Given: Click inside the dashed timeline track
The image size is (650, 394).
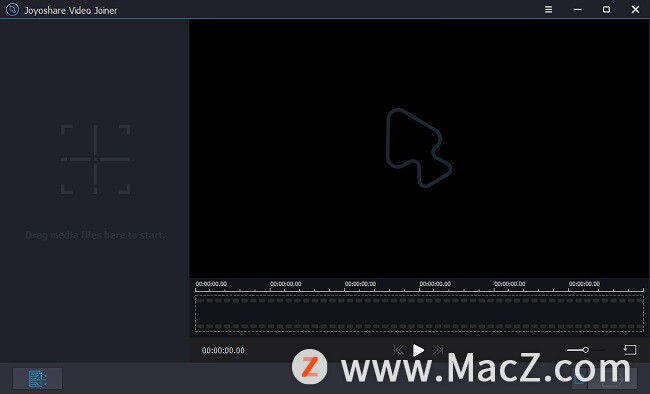Looking at the screenshot, I should [x=419, y=314].
